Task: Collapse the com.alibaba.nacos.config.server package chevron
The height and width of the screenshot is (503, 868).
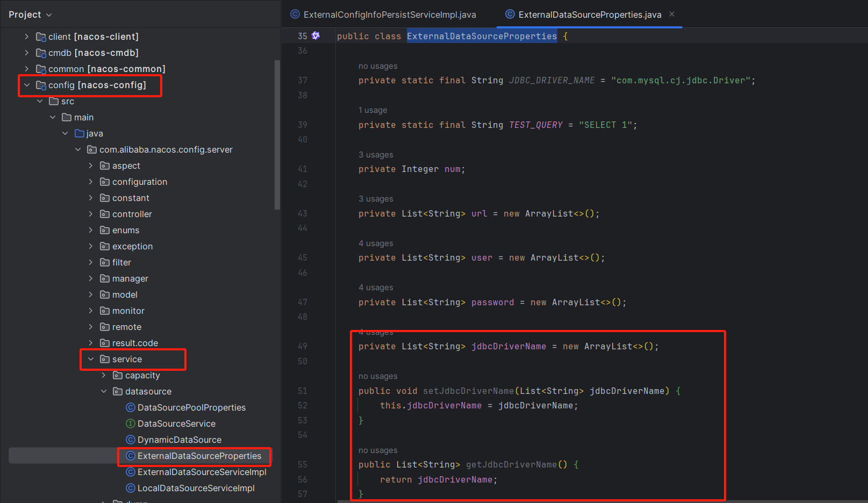Action: (78, 149)
